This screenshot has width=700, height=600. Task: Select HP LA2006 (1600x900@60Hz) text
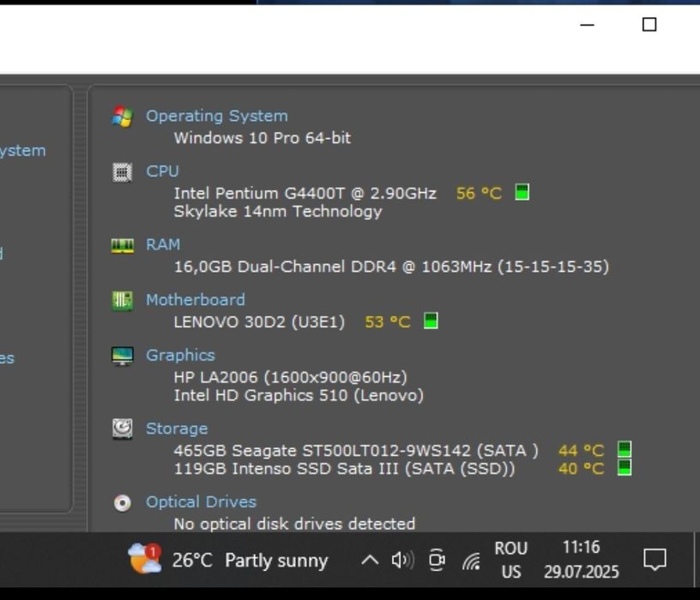tap(291, 377)
